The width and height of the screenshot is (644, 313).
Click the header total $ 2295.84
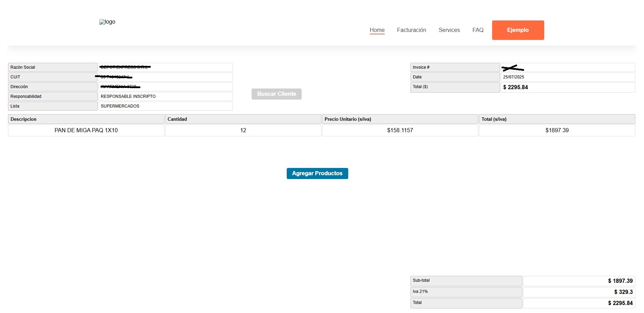568,87
